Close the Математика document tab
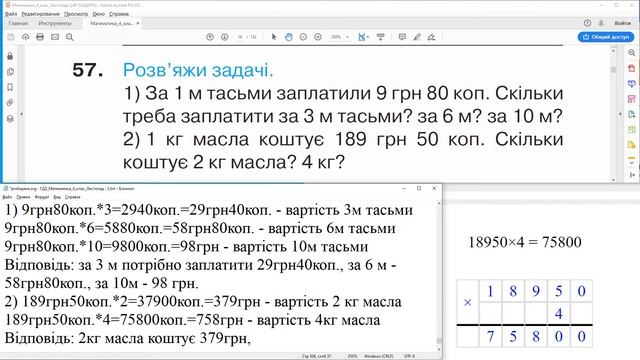 coord(138,23)
